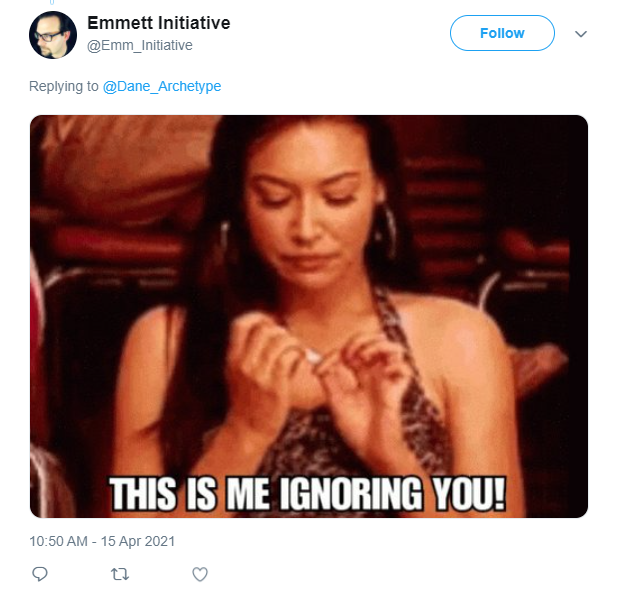Click the GIF caption text 'IGNORING YOU!'

[393, 494]
